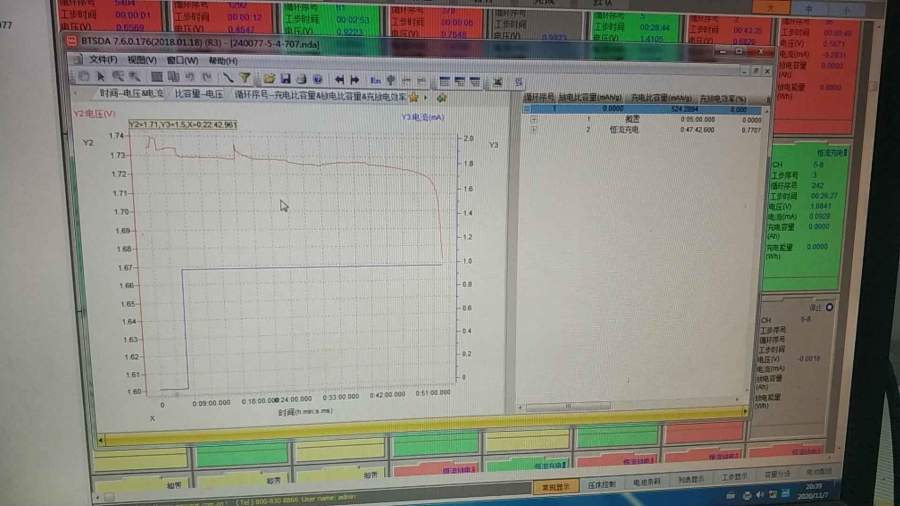Click the blue help icon

317,78
